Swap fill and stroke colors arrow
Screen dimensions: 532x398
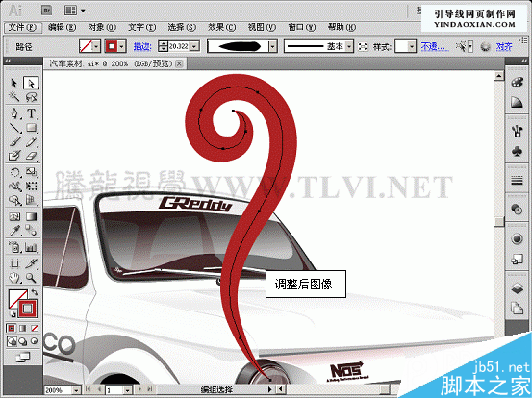35,292
